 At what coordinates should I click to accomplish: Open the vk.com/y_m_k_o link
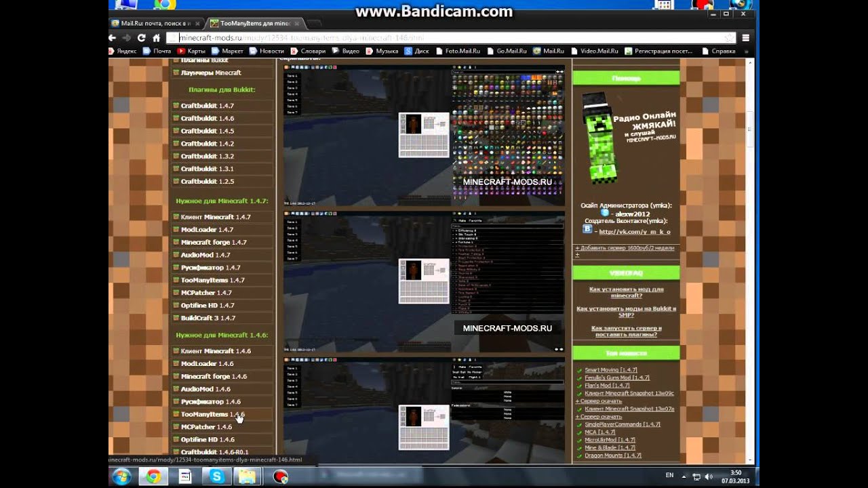click(635, 232)
